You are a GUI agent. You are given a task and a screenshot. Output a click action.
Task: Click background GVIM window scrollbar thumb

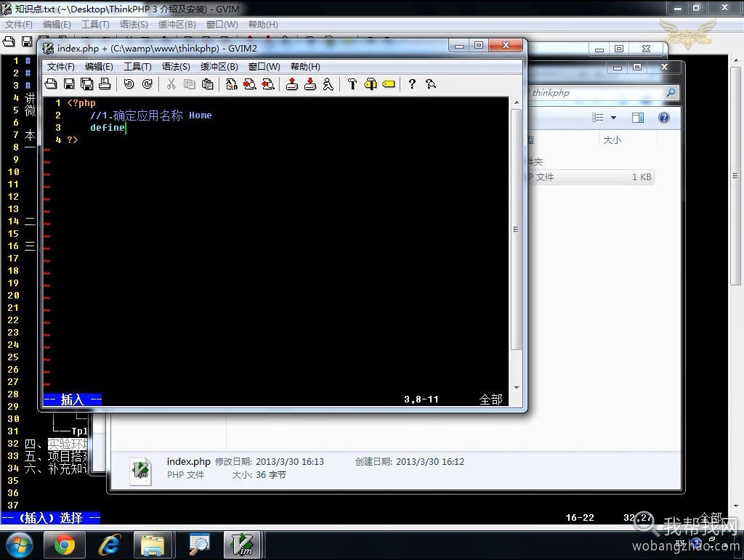[735, 176]
